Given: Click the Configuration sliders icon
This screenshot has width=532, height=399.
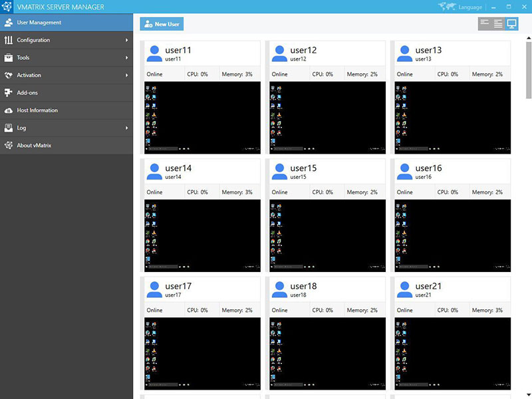Looking at the screenshot, I should coord(9,40).
